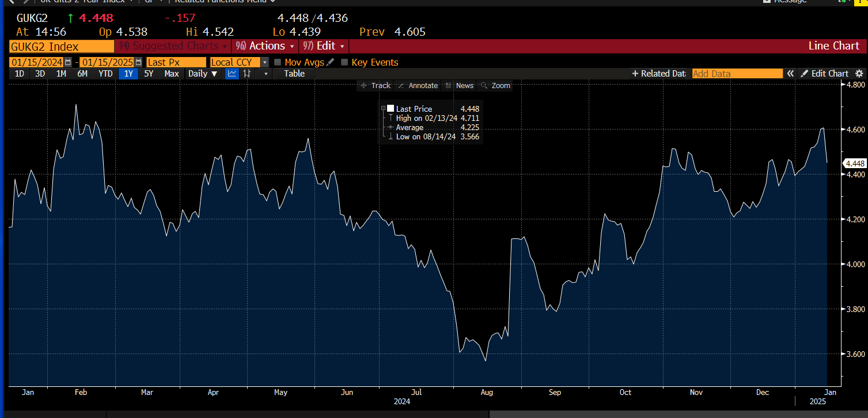Switch to the 1Y range tab

(x=128, y=74)
